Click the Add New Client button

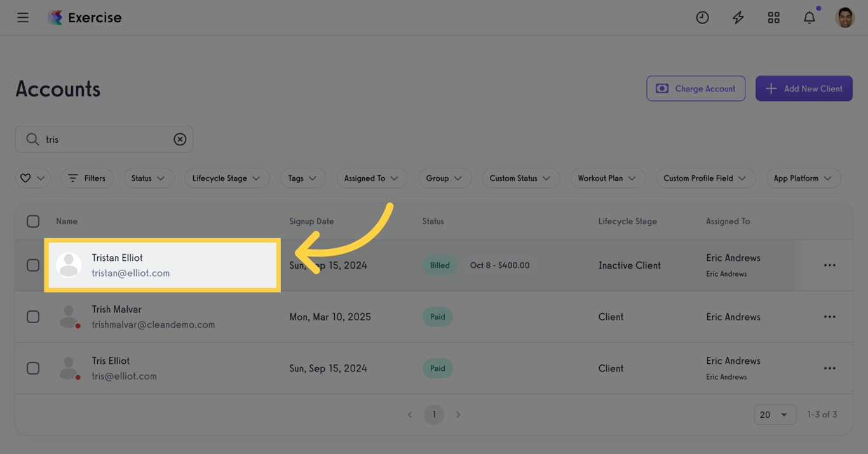coord(804,88)
